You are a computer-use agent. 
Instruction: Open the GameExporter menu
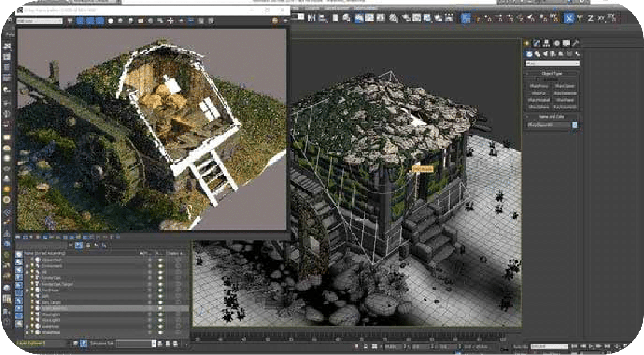(x=336, y=8)
